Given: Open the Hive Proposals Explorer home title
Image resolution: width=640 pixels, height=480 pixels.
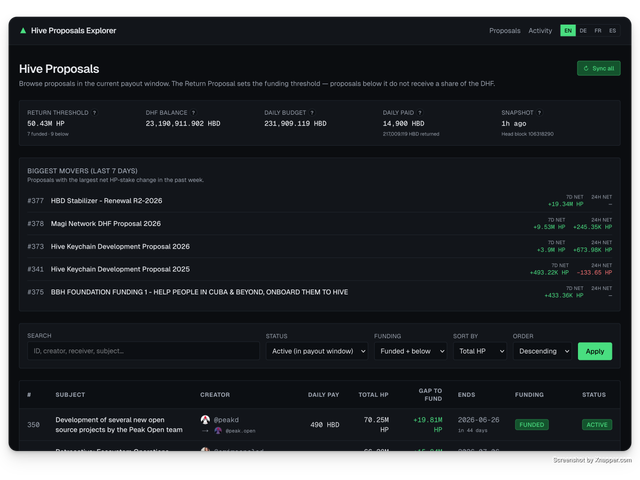Looking at the screenshot, I should (x=73, y=31).
